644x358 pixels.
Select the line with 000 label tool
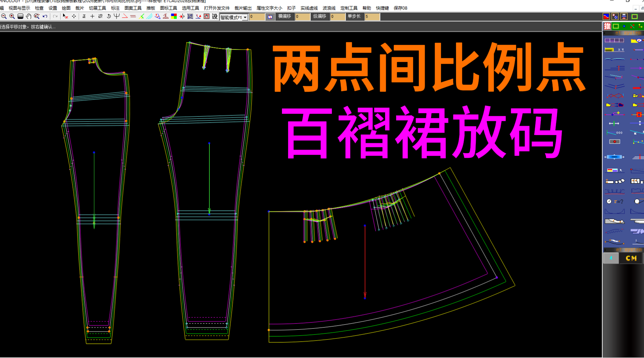614,132
